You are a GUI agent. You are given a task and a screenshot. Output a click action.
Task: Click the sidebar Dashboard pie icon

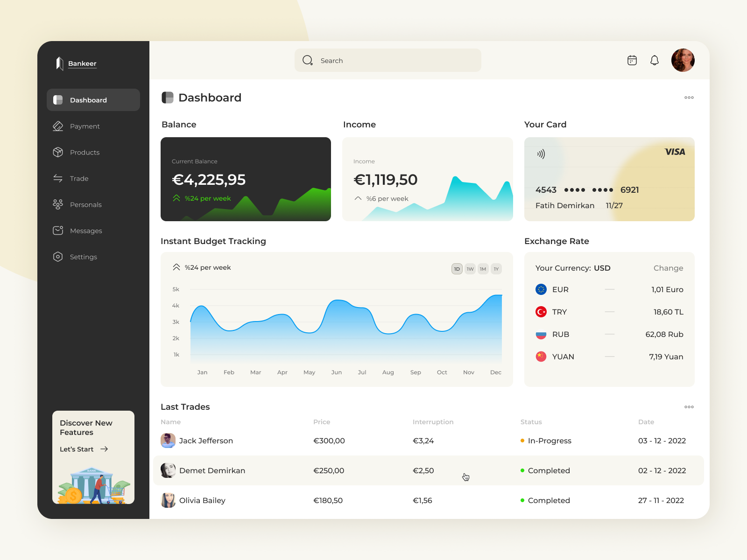58,100
